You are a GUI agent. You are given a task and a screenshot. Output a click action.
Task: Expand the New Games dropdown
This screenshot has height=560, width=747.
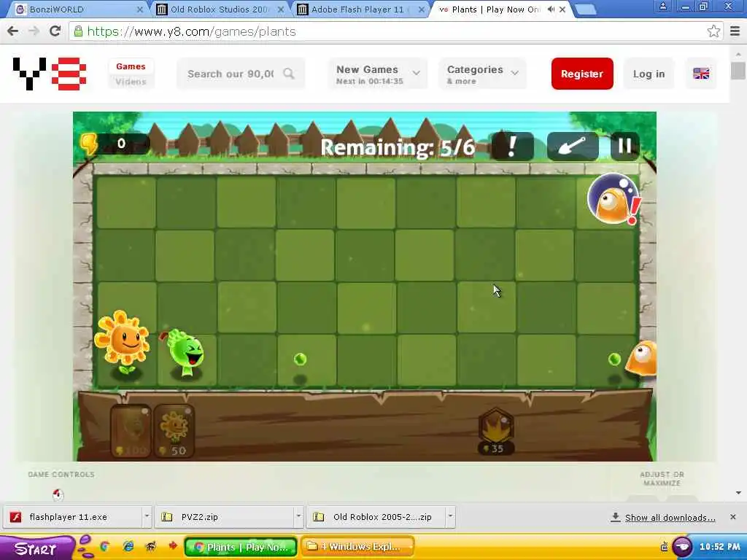pos(378,74)
